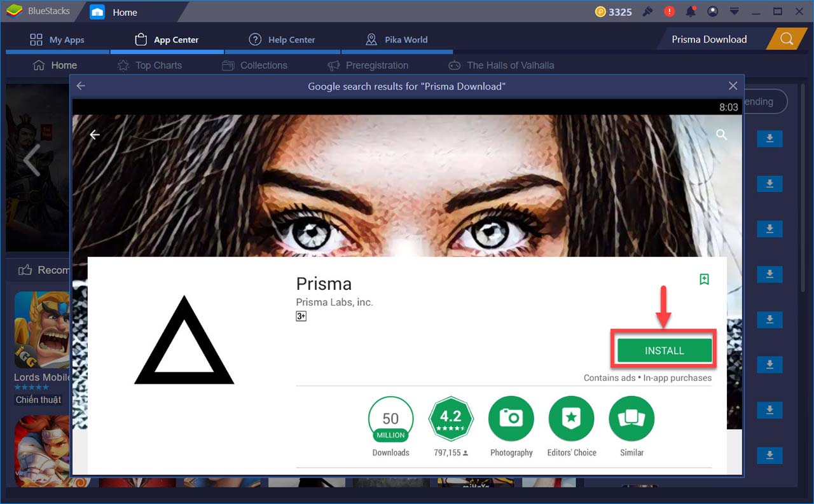
Task: Open Preregistration section
Action: click(x=368, y=65)
